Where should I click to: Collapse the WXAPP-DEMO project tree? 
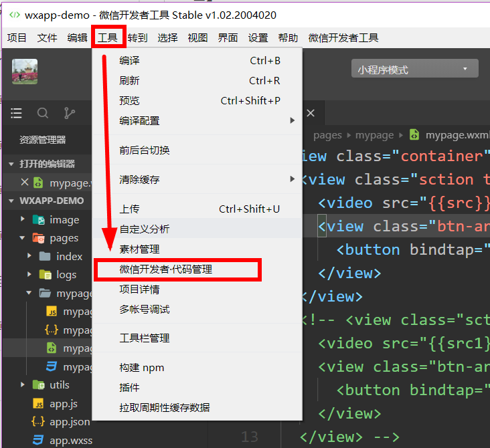pos(11,201)
